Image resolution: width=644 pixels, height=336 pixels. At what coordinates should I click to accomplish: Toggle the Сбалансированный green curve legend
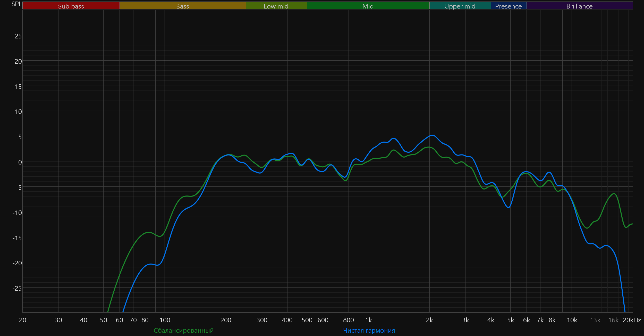pos(184,330)
